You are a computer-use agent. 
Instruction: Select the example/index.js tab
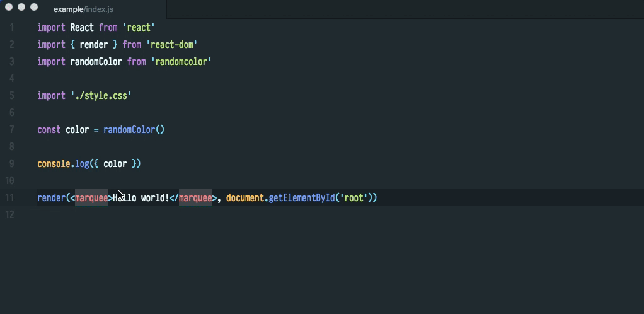[x=83, y=9]
